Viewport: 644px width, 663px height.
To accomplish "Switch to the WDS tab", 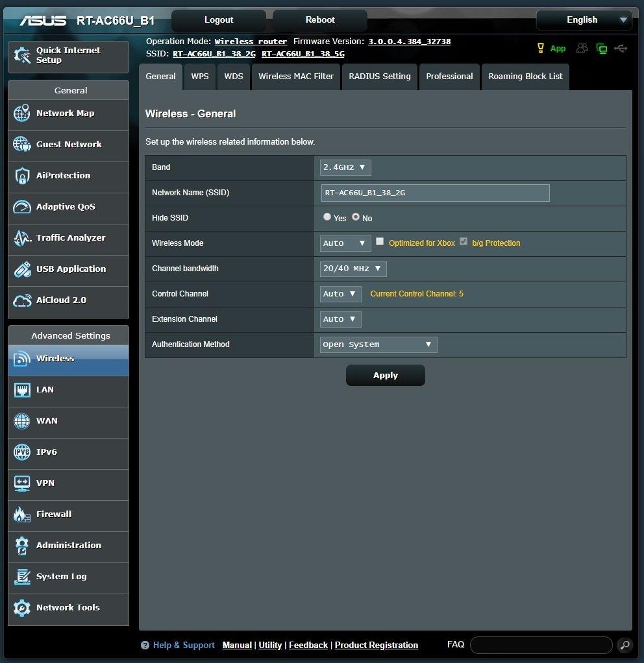I will (x=234, y=77).
